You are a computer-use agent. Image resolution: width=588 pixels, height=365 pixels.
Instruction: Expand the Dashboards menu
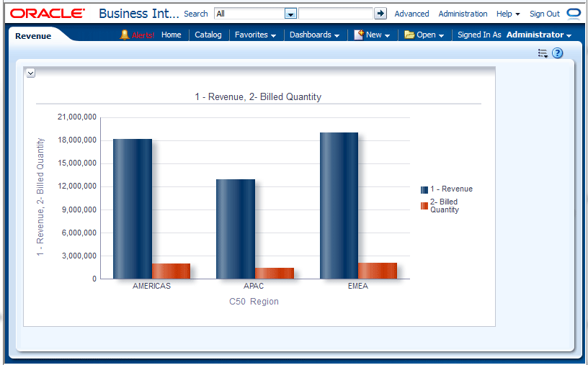(x=314, y=35)
